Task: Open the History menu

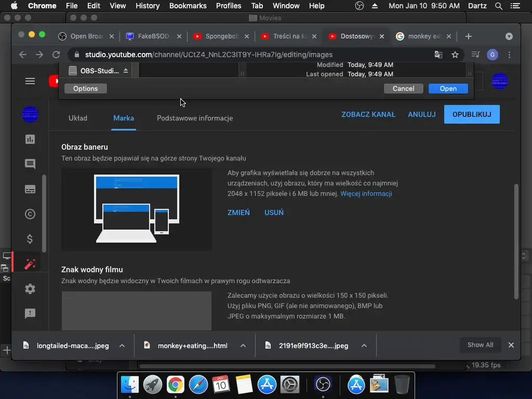Action: pyautogui.click(x=148, y=6)
